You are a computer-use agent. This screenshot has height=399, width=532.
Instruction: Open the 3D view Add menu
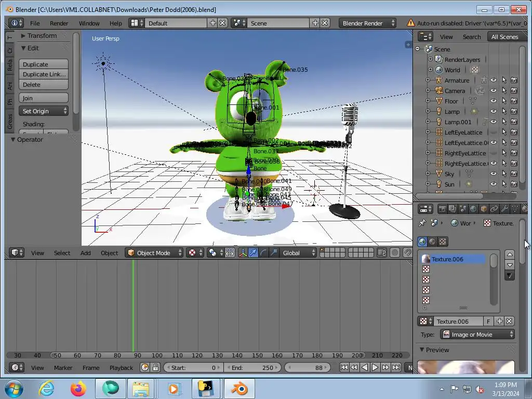point(86,253)
